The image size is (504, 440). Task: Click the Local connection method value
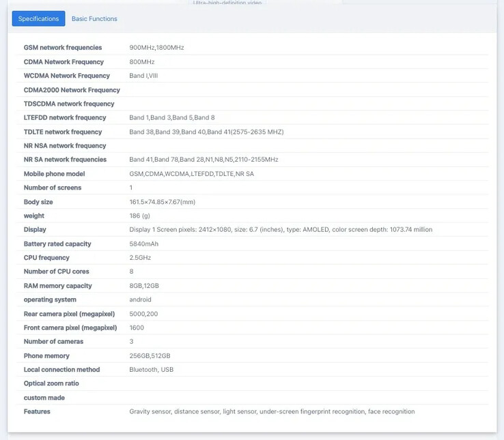[152, 370]
